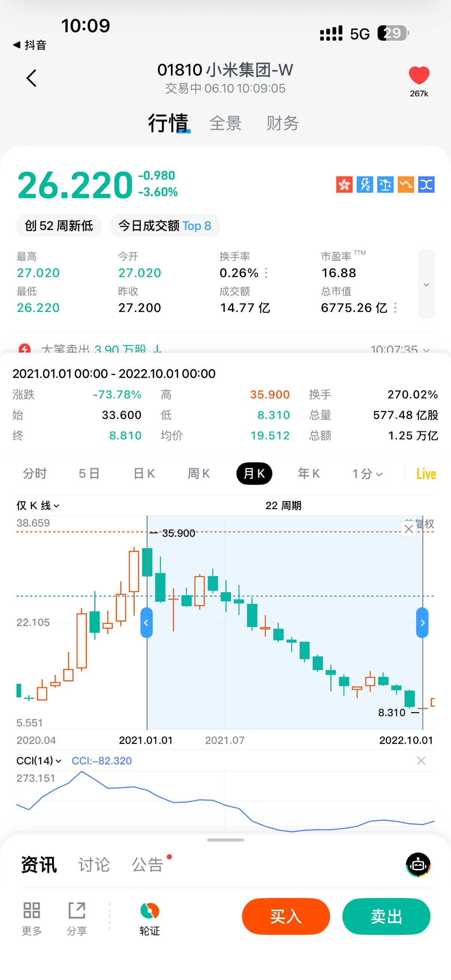Screen dimensions: 451x980
Task: Tap the 换手 270.02% value
Action: click(413, 395)
